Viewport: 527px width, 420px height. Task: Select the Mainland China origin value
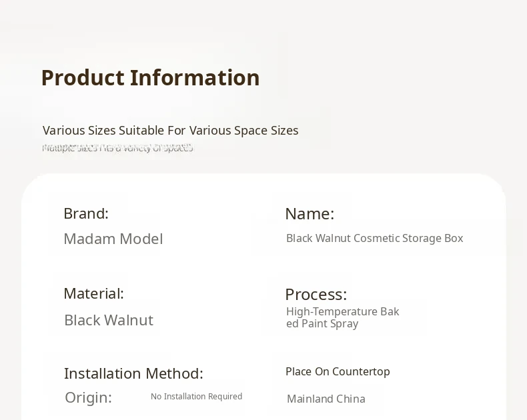[x=326, y=399]
